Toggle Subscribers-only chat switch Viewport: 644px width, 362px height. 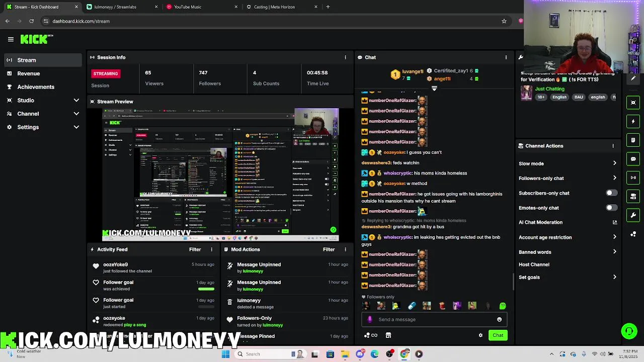pos(611,193)
